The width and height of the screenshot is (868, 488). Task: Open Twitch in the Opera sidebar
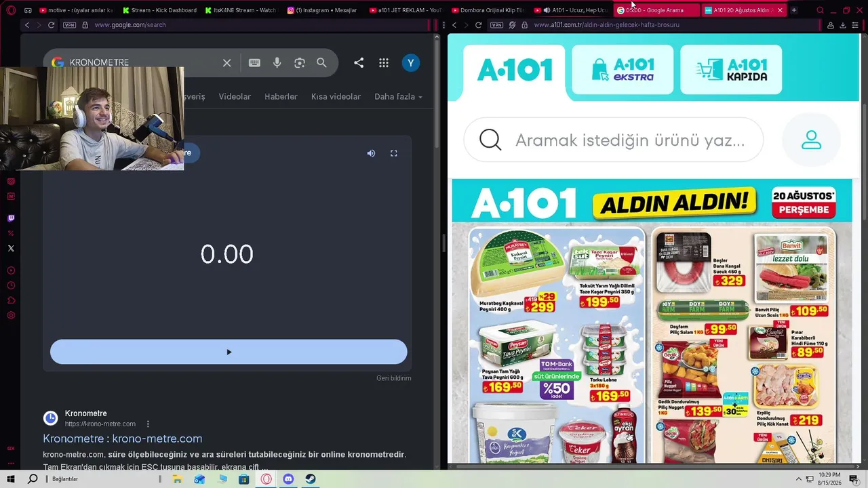(11, 218)
